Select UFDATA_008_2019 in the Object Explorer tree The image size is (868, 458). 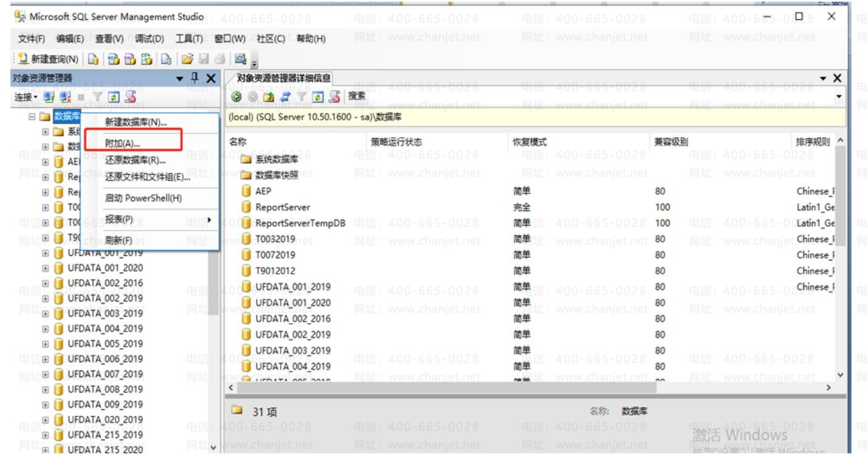click(x=105, y=389)
